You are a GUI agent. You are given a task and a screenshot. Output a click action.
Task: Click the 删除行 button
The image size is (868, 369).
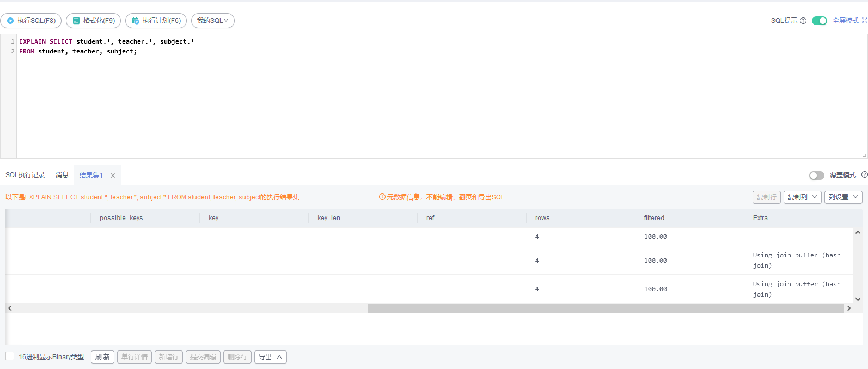tap(237, 357)
